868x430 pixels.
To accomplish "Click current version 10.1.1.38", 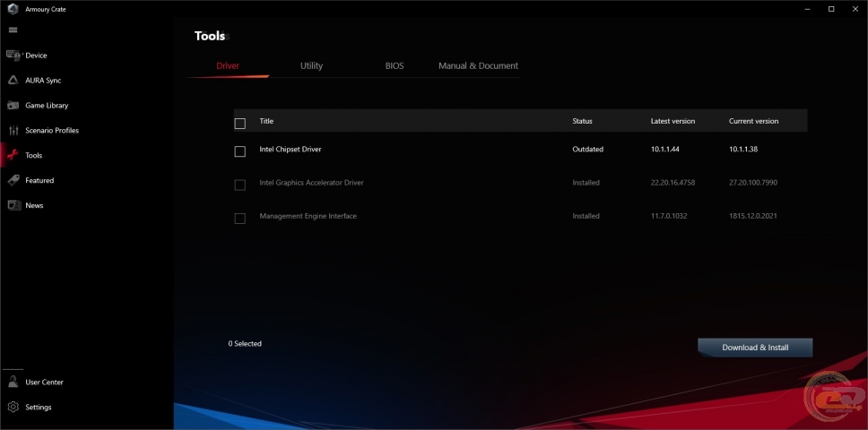I will (743, 150).
